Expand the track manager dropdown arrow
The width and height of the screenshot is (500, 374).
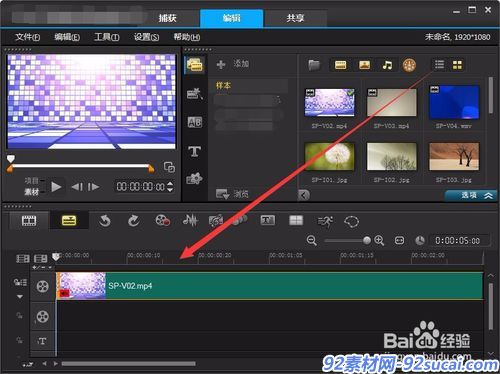tap(20, 296)
